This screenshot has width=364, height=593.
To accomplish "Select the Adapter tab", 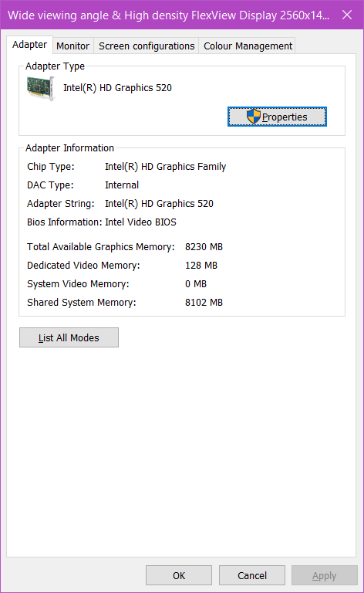I will [x=30, y=45].
